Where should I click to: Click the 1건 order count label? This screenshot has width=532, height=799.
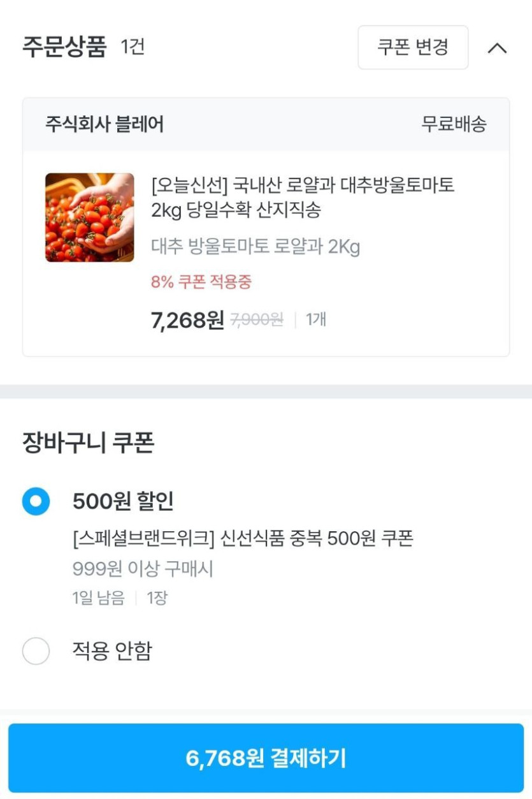(x=133, y=47)
